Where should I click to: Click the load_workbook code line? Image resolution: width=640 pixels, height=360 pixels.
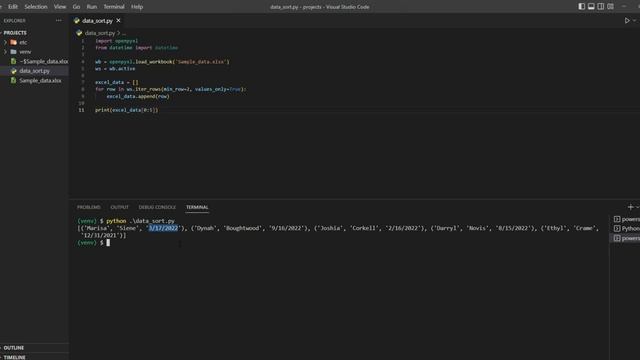[x=162, y=62]
